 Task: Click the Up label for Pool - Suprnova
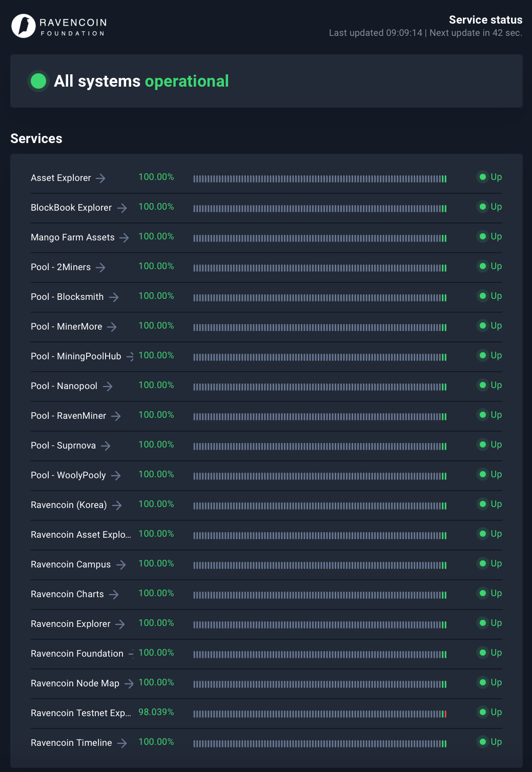click(x=496, y=444)
